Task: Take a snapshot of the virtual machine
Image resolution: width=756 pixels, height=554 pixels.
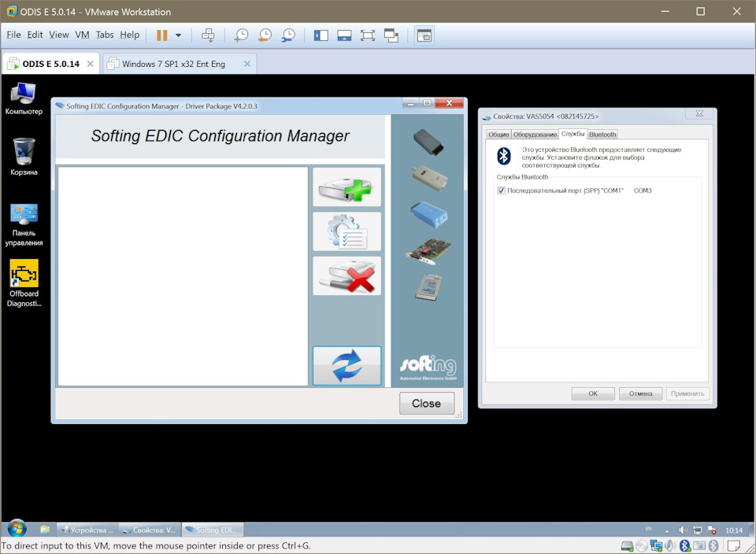Action: click(x=241, y=35)
